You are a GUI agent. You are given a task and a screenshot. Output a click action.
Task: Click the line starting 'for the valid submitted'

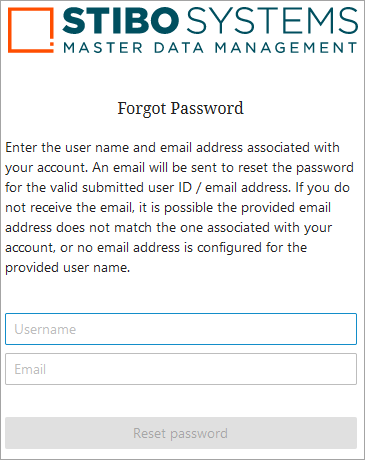177,188
